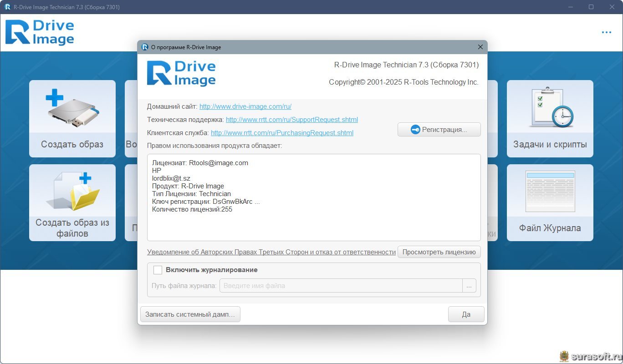The width and height of the screenshot is (623, 364).
Task: Open the drive-image.com home site link
Action: (x=245, y=106)
